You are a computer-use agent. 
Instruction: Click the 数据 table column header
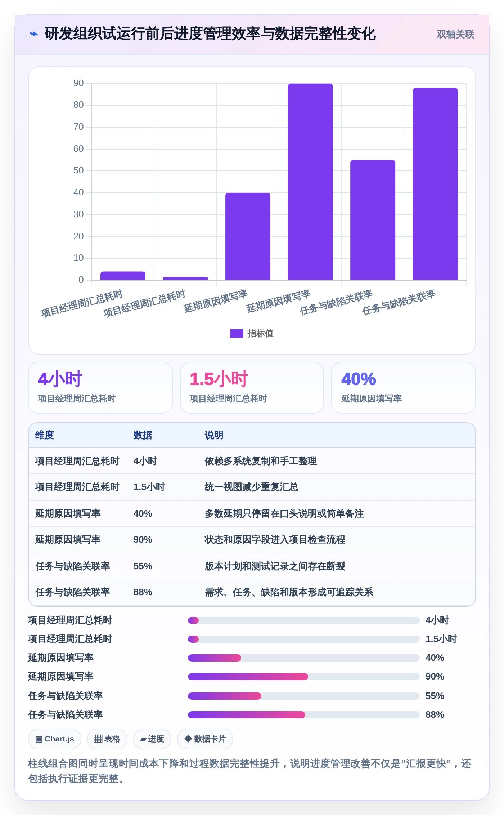[143, 435]
